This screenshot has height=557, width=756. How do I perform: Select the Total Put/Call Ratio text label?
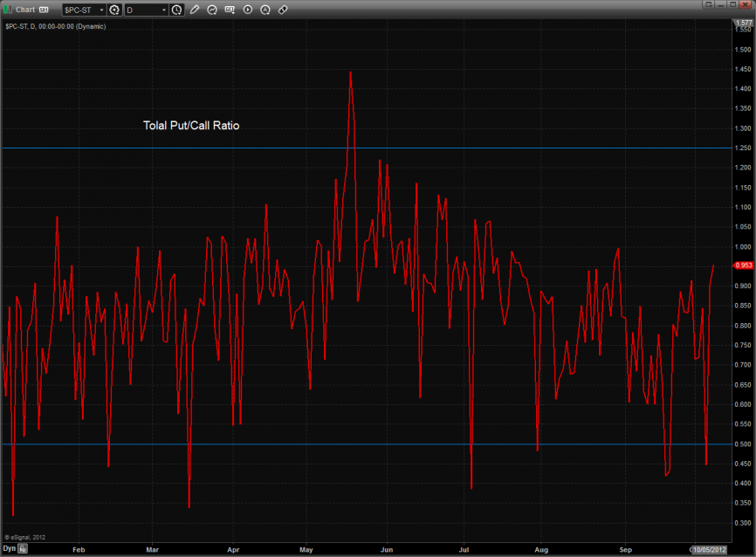point(191,126)
